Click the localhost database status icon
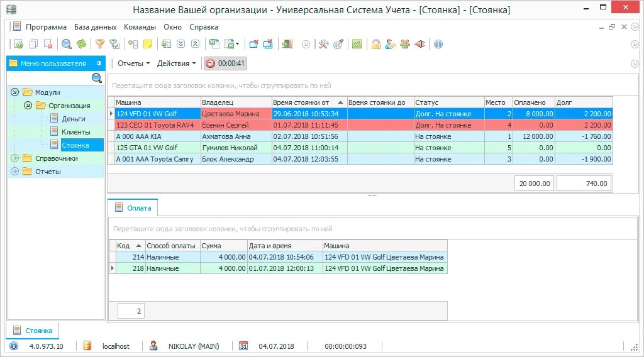 87,346
